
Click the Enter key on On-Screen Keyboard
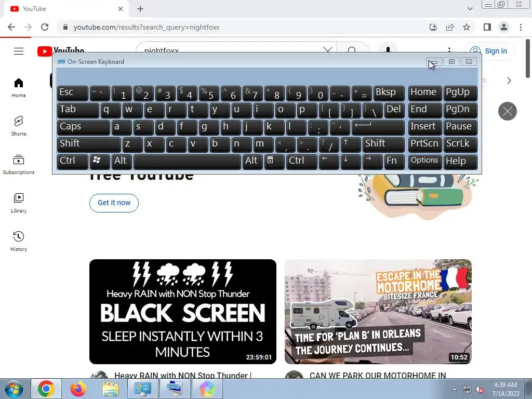(378, 127)
